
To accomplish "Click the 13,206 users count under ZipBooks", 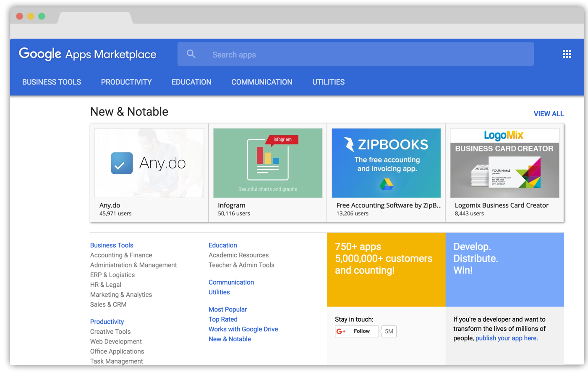I will click(x=352, y=214).
